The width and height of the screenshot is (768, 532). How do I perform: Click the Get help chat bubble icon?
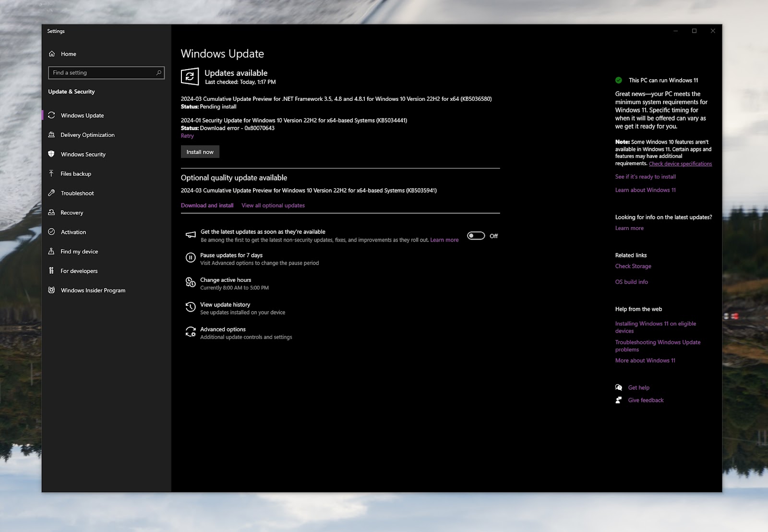[619, 387]
